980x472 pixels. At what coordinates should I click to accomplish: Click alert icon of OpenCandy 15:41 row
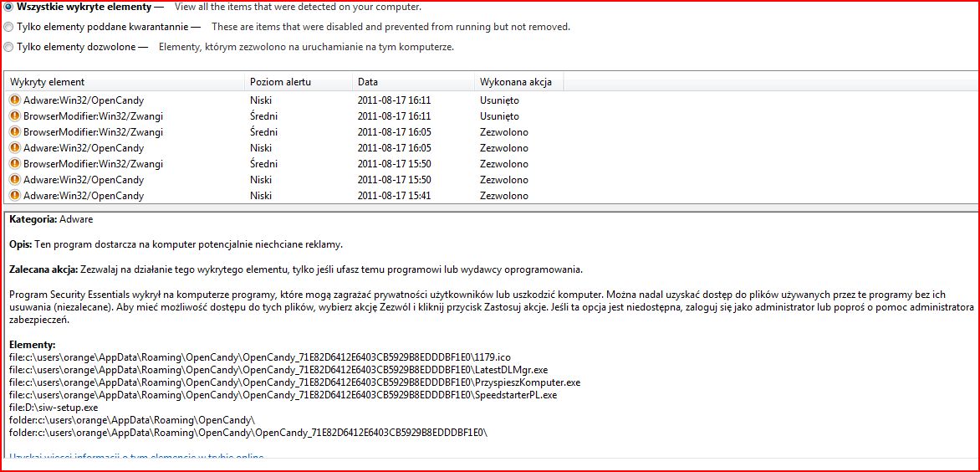[15, 196]
